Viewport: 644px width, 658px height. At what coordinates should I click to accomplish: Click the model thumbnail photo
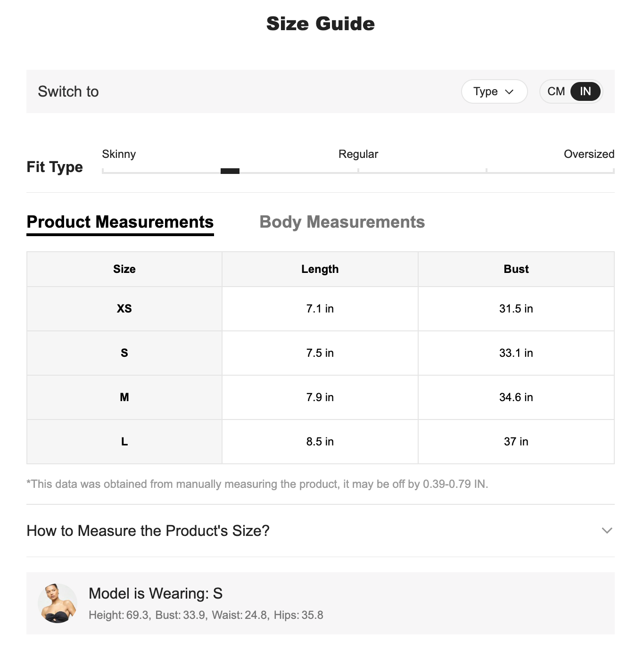click(x=58, y=603)
